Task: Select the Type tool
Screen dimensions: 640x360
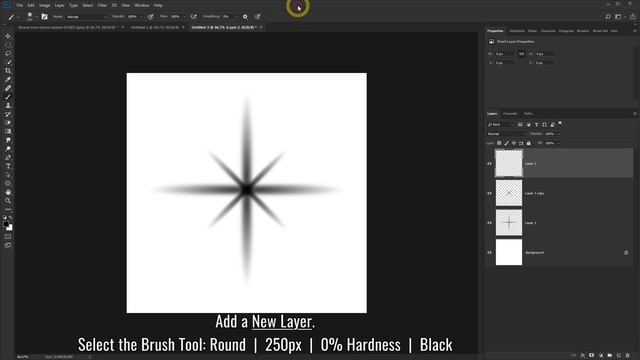Action: (8, 166)
